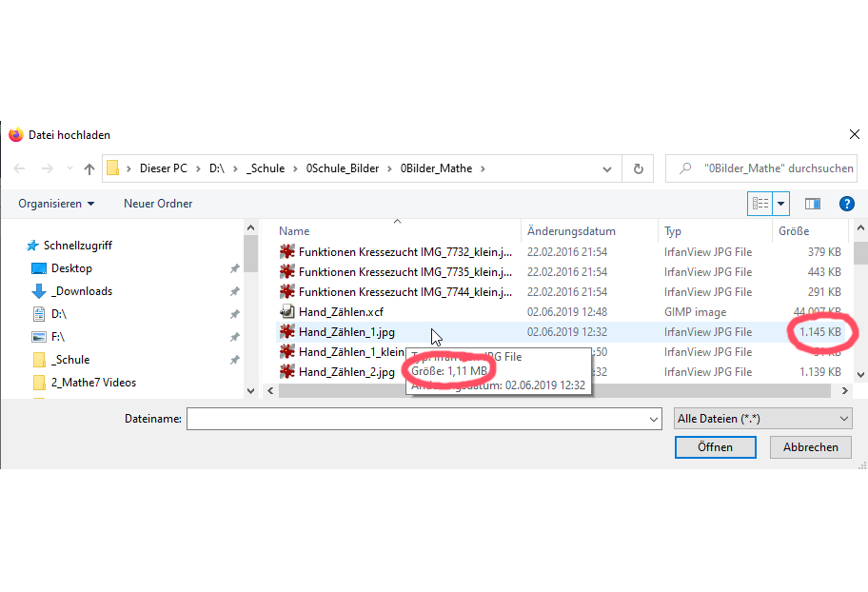Click the 0Schule_Bilder breadcrumb segment
The height and width of the screenshot is (592, 868).
[343, 168]
